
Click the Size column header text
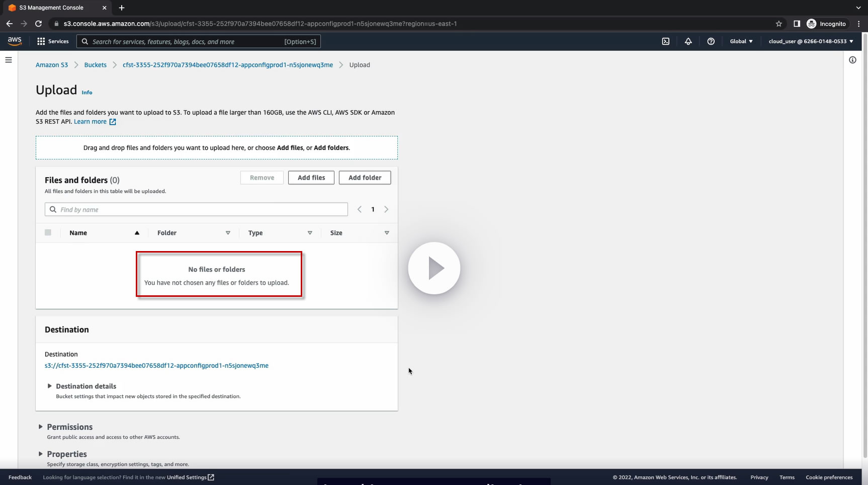point(336,233)
